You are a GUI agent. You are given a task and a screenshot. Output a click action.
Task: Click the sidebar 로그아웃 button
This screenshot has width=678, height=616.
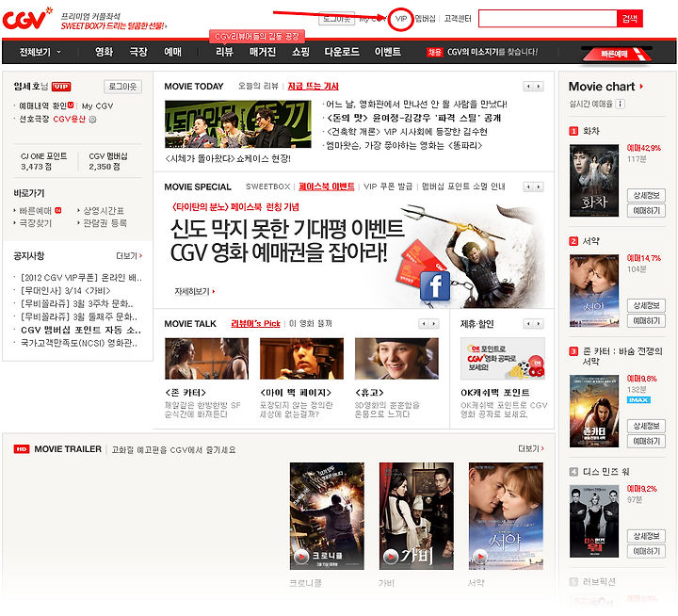pyautogui.click(x=122, y=87)
